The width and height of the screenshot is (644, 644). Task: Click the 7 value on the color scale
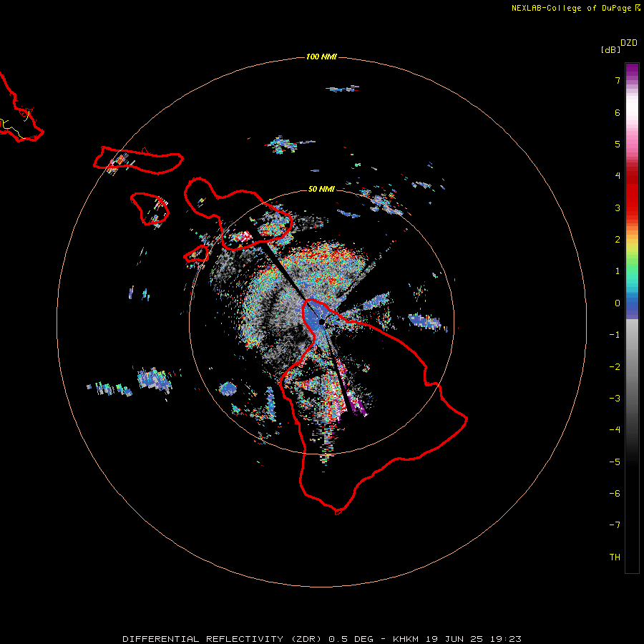pyautogui.click(x=618, y=80)
